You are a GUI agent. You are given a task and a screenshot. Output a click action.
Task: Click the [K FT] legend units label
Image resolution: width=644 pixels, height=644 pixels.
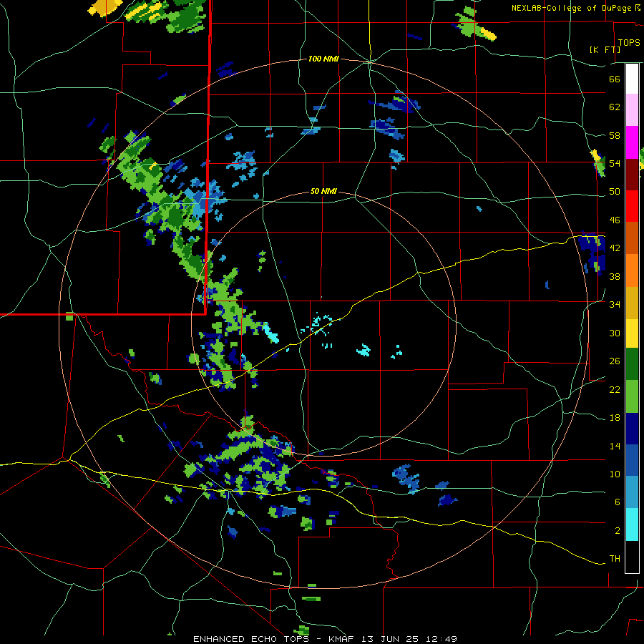point(605,49)
